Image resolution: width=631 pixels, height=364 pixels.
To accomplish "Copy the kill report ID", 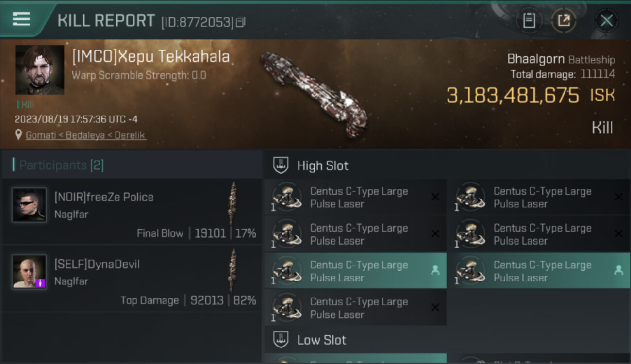I will click(x=241, y=22).
